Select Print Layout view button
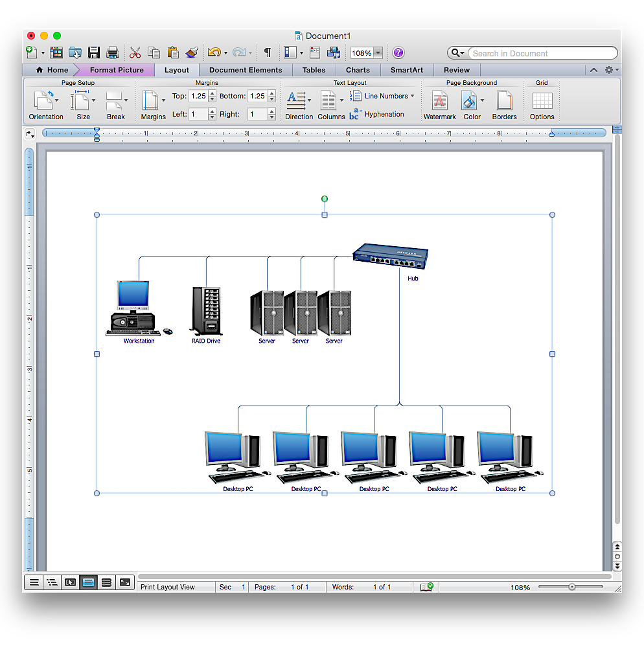Screen dimensions: 644x651 pyautogui.click(x=89, y=582)
